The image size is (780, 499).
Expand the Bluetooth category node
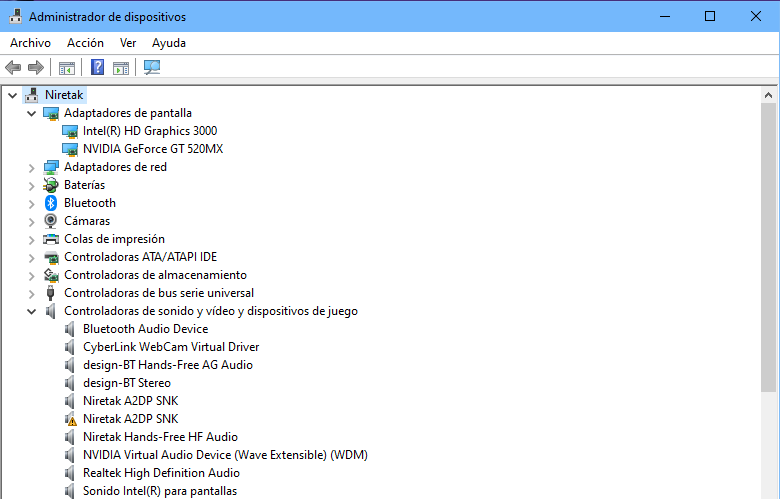(x=31, y=204)
